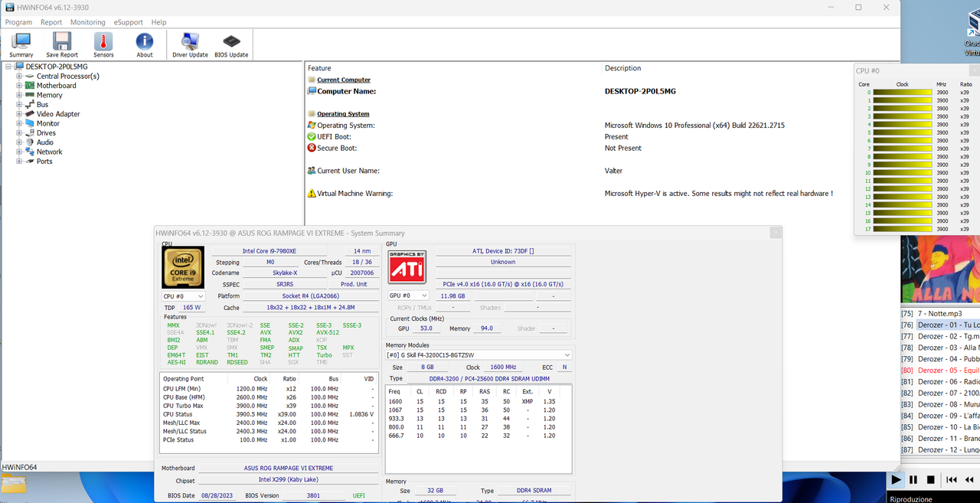980x503 pixels.
Task: Click the Description column header
Action: [622, 68]
